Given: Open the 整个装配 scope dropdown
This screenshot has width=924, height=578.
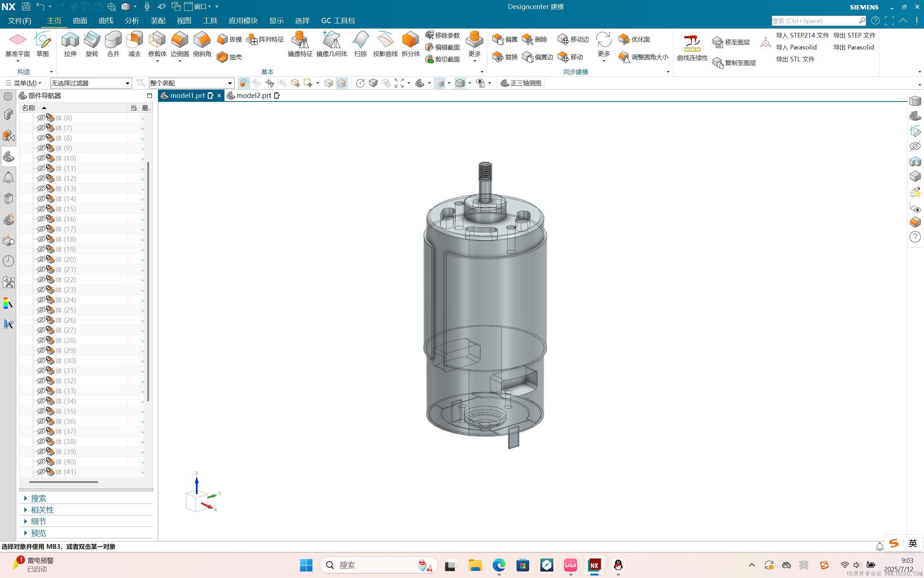Looking at the screenshot, I should [x=191, y=83].
